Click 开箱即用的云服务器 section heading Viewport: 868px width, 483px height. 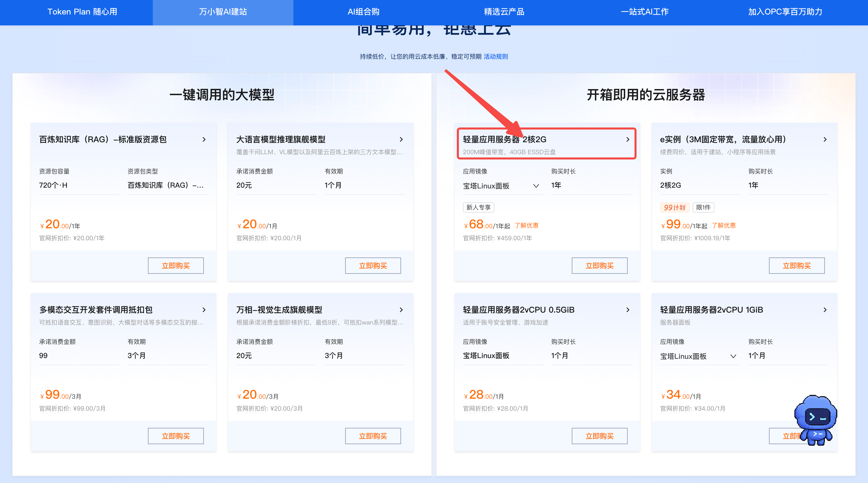[x=646, y=95]
